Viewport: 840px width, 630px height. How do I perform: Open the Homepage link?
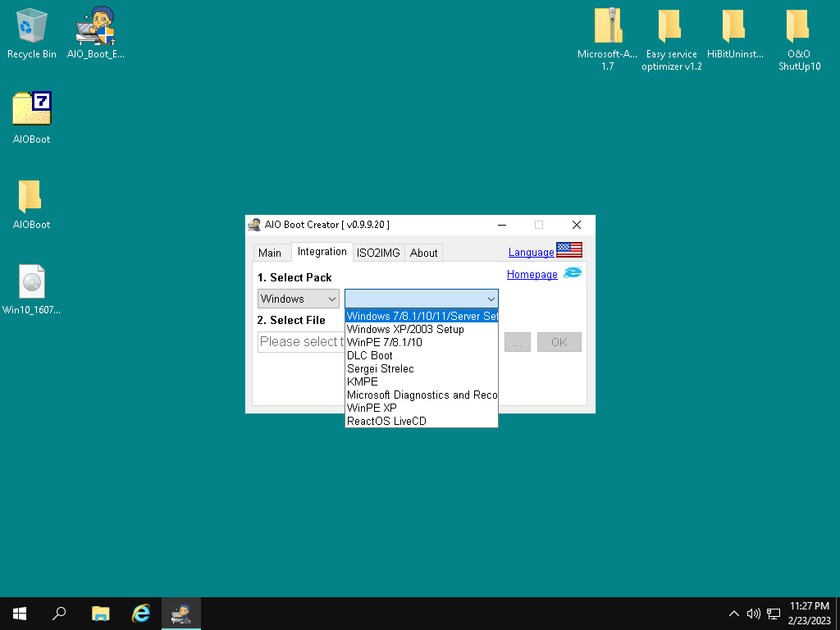click(532, 274)
